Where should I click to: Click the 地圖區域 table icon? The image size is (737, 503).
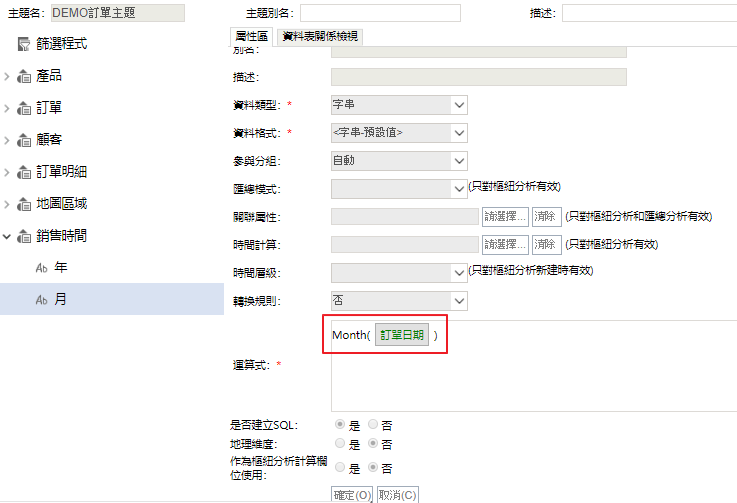coord(26,204)
